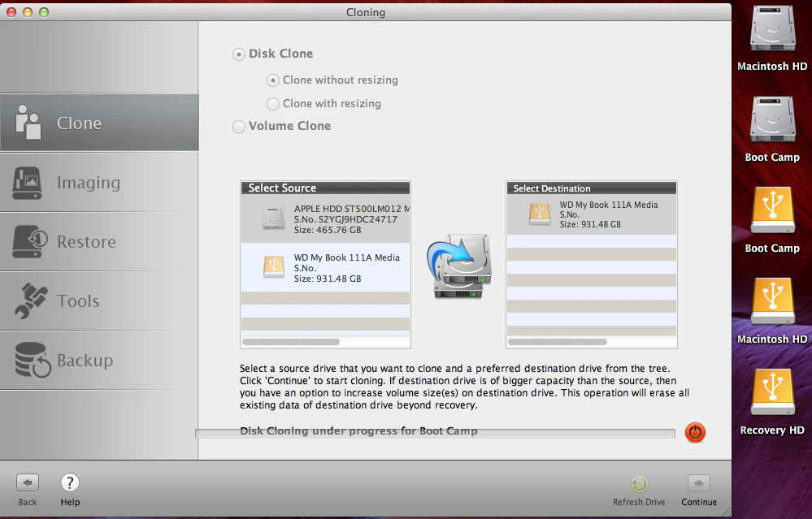812x519 pixels.
Task: Select the Volume Clone option
Action: coord(239,127)
